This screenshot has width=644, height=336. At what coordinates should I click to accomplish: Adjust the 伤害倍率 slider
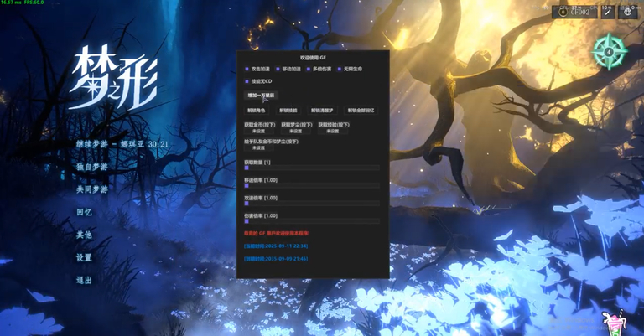(x=312, y=221)
